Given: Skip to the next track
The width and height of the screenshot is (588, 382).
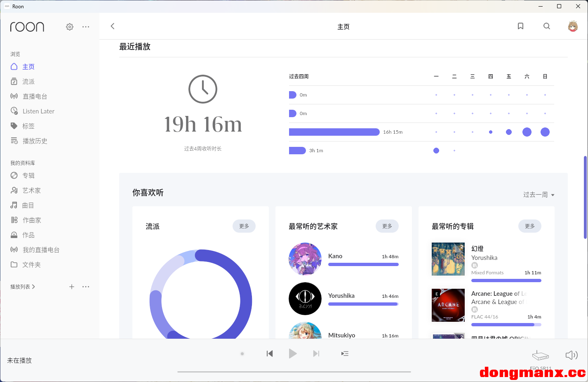Looking at the screenshot, I should coord(316,354).
